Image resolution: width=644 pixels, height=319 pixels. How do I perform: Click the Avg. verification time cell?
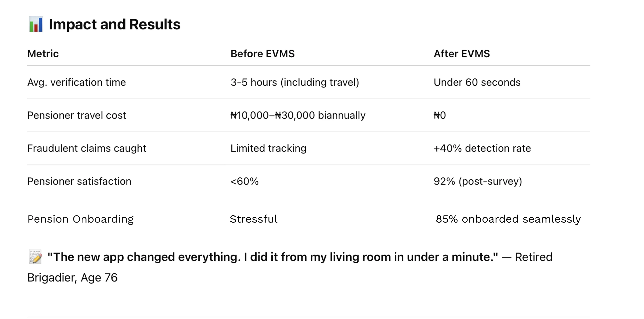click(77, 82)
